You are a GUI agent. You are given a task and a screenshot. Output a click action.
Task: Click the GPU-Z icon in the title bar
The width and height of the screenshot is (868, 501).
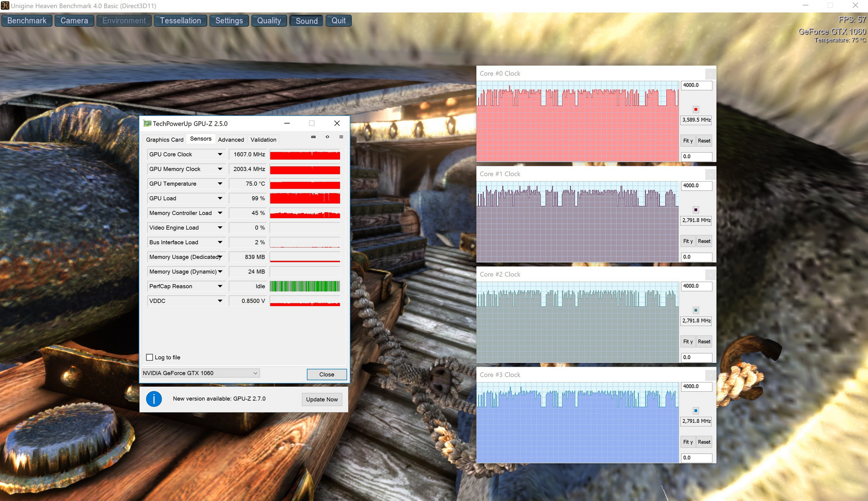tap(147, 123)
